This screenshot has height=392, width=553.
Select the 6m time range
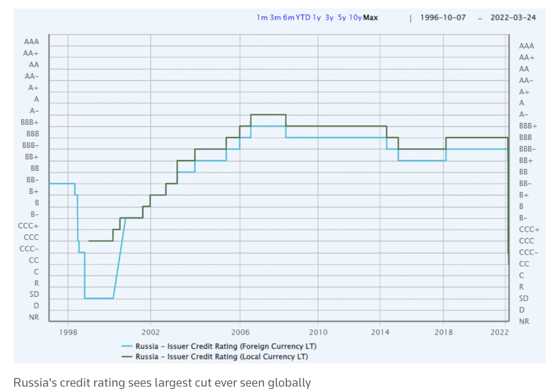click(289, 18)
